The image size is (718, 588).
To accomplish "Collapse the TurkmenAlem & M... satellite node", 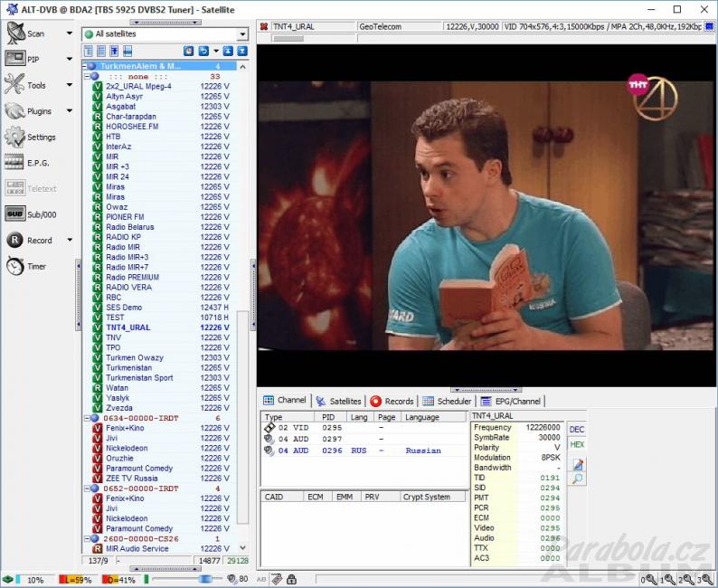I will pos(85,66).
